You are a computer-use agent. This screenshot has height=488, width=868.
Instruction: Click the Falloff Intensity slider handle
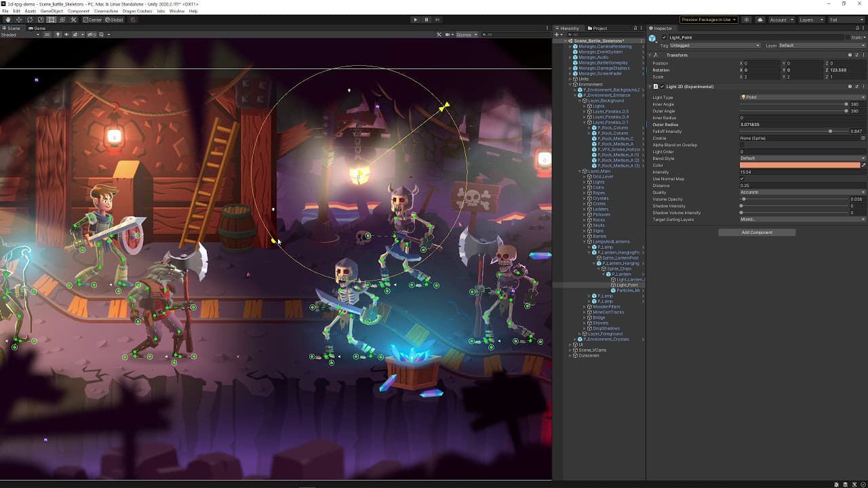(830, 131)
